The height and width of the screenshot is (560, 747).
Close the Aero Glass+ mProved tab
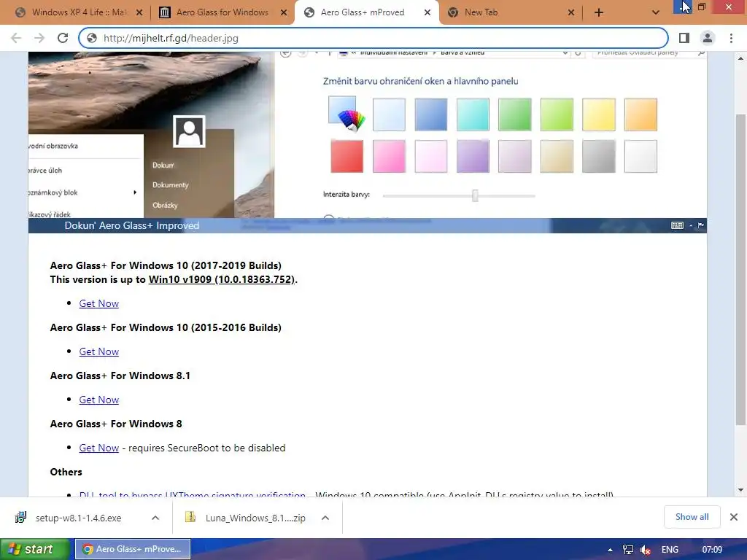(427, 12)
